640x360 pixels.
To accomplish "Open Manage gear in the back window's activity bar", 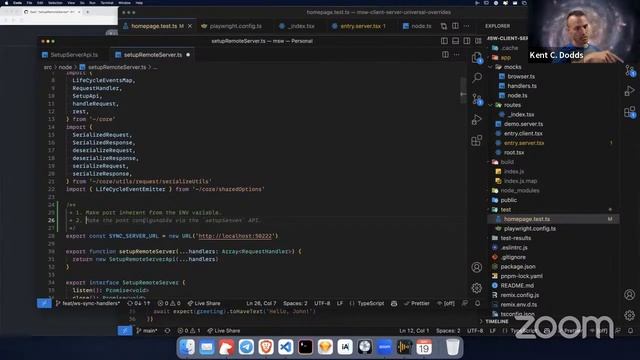I will coord(630,315).
